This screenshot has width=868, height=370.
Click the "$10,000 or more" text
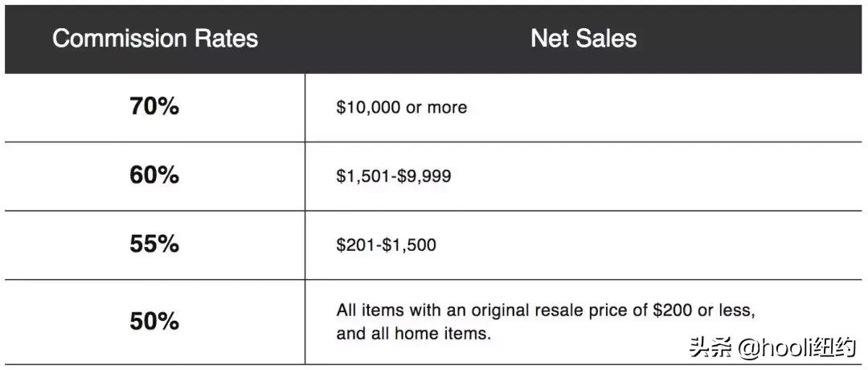tap(401, 107)
